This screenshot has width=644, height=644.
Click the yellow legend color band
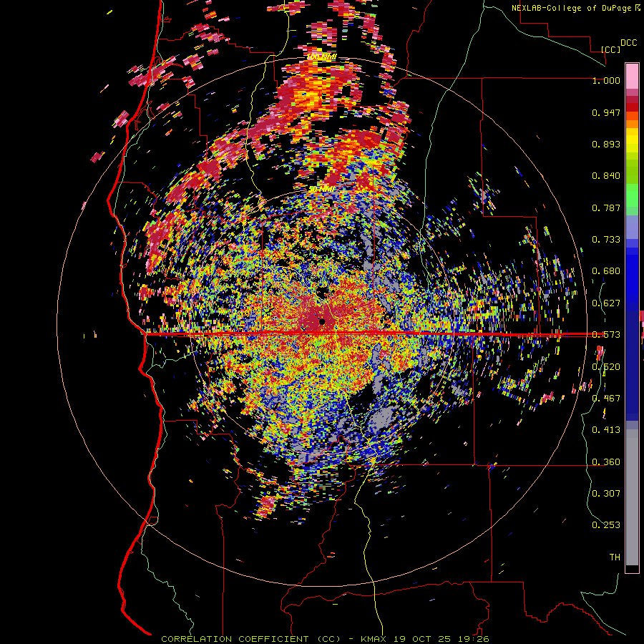[632, 140]
